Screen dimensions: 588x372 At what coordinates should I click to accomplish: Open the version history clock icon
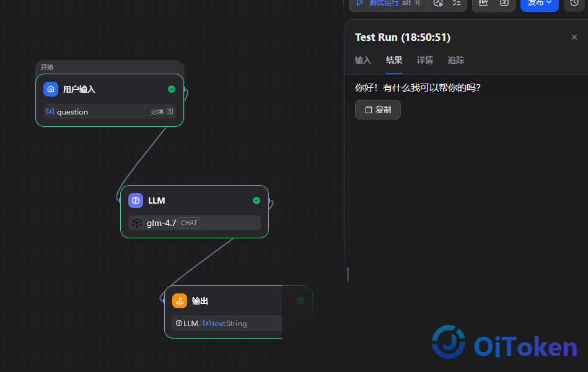(574, 3)
